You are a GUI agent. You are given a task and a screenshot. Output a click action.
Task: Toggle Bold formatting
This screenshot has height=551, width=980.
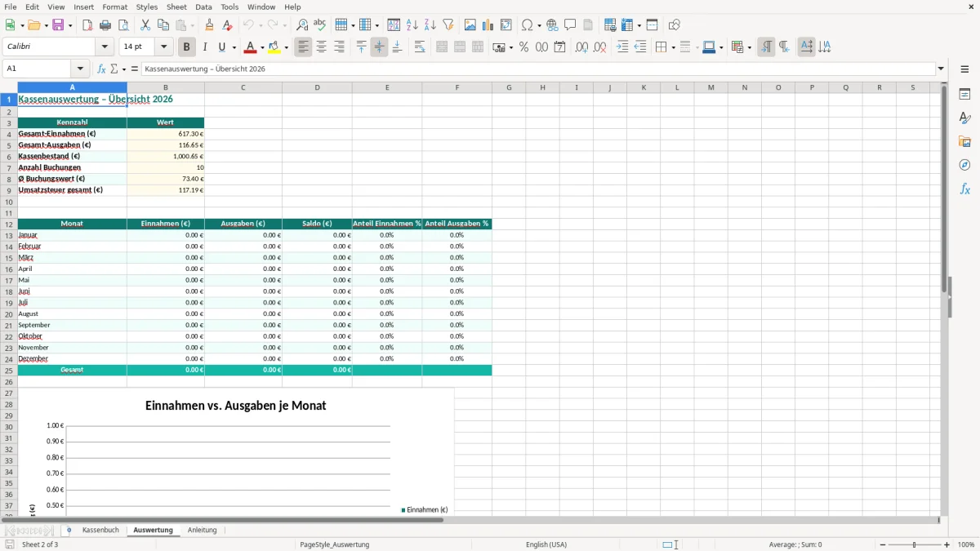[186, 47]
